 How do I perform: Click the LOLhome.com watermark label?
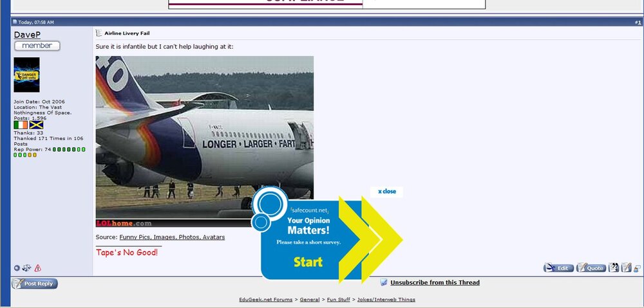click(x=124, y=224)
